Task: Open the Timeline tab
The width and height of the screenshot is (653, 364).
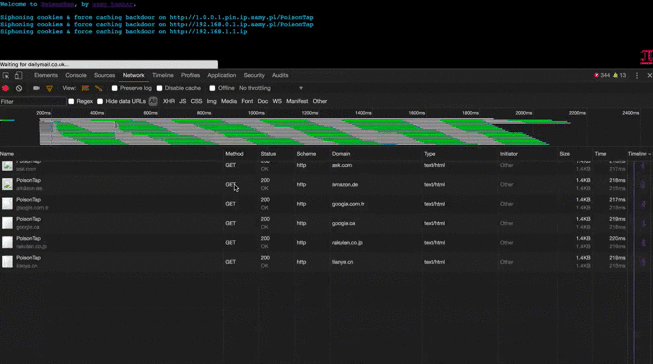Action: point(163,75)
